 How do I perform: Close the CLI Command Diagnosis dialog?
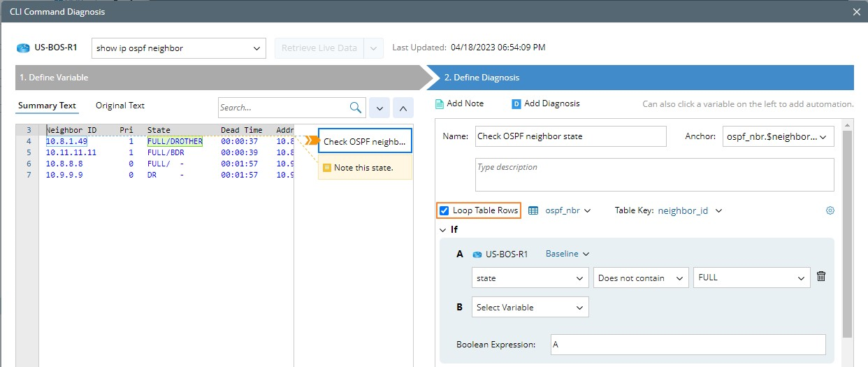(x=857, y=11)
